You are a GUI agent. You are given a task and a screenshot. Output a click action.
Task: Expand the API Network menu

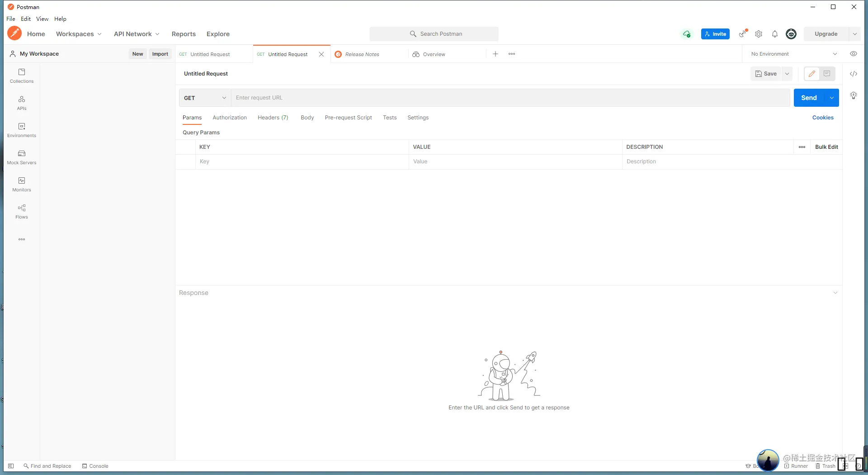137,34
